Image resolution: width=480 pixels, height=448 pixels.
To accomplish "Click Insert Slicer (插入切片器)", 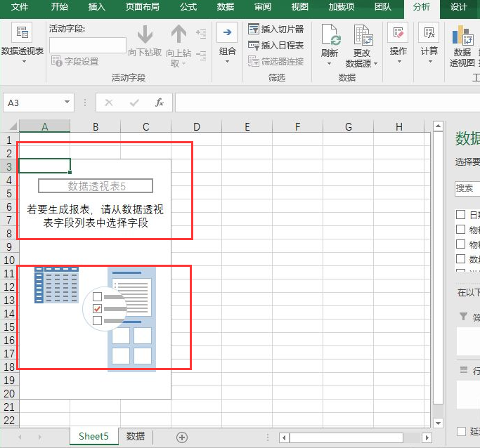I will pos(275,29).
